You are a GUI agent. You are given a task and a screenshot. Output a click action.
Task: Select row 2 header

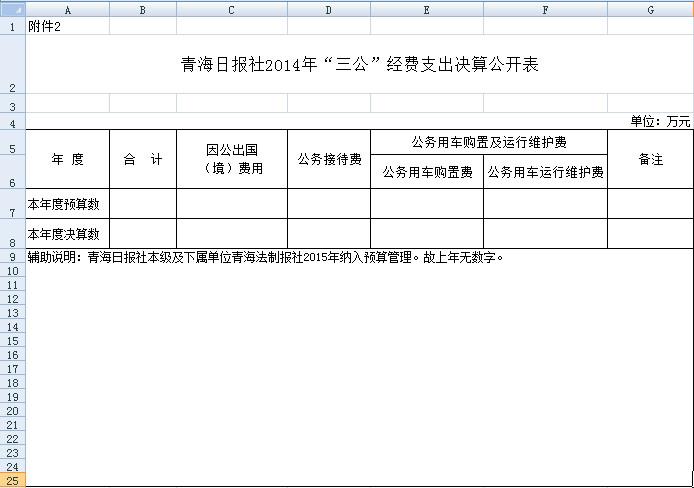point(13,64)
